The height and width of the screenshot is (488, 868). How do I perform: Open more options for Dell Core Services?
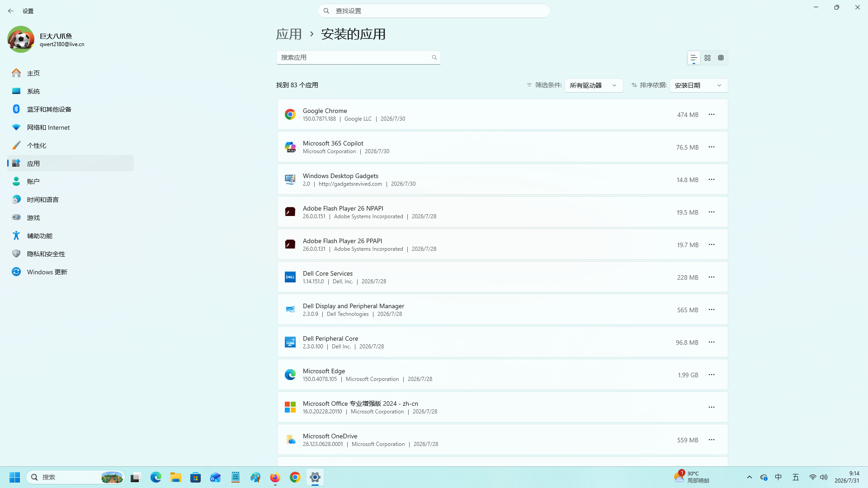click(x=712, y=277)
